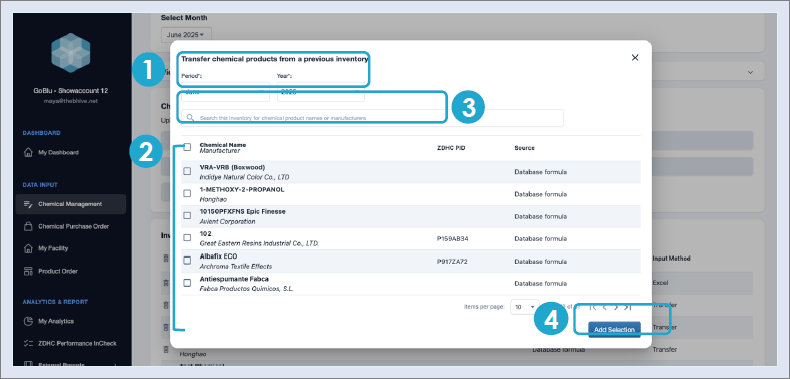This screenshot has height=379, width=790.
Task: Click the Chemical Name column header
Action: (223, 145)
